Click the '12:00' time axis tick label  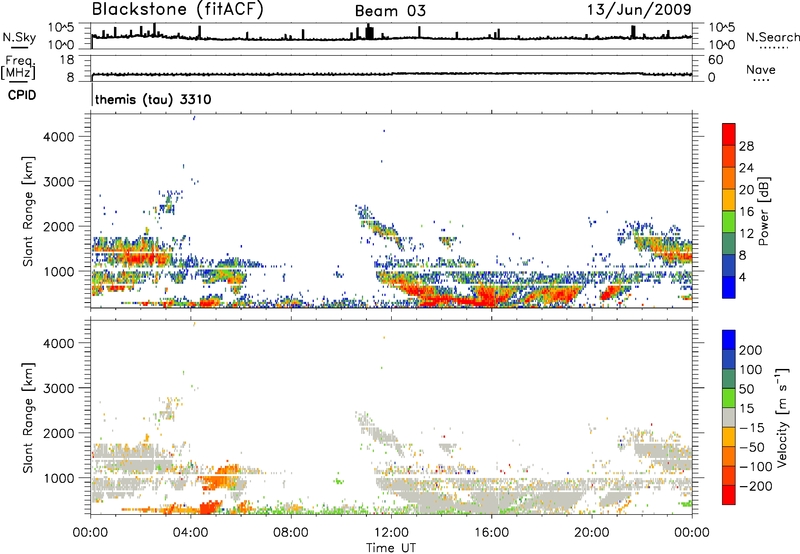tap(391, 533)
